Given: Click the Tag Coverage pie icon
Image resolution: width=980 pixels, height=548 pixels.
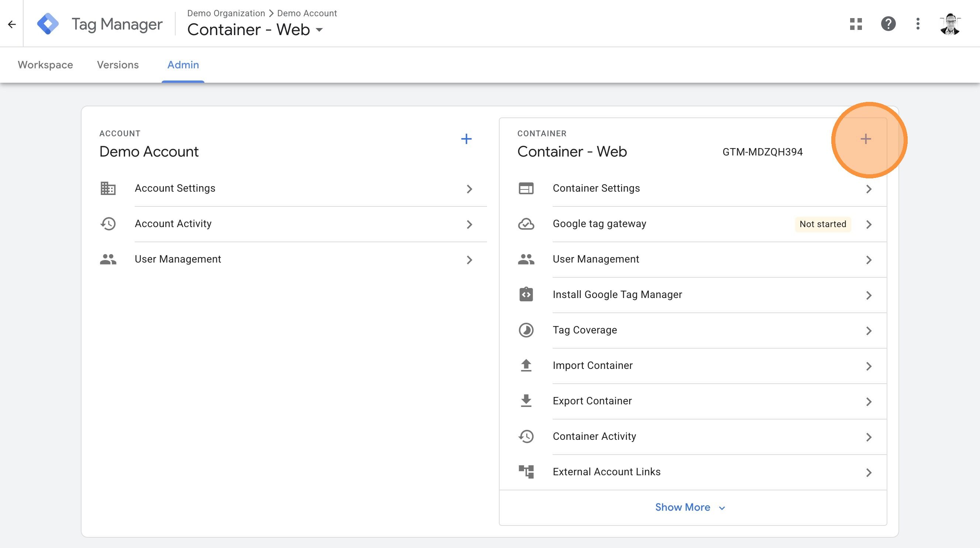Looking at the screenshot, I should (x=526, y=330).
